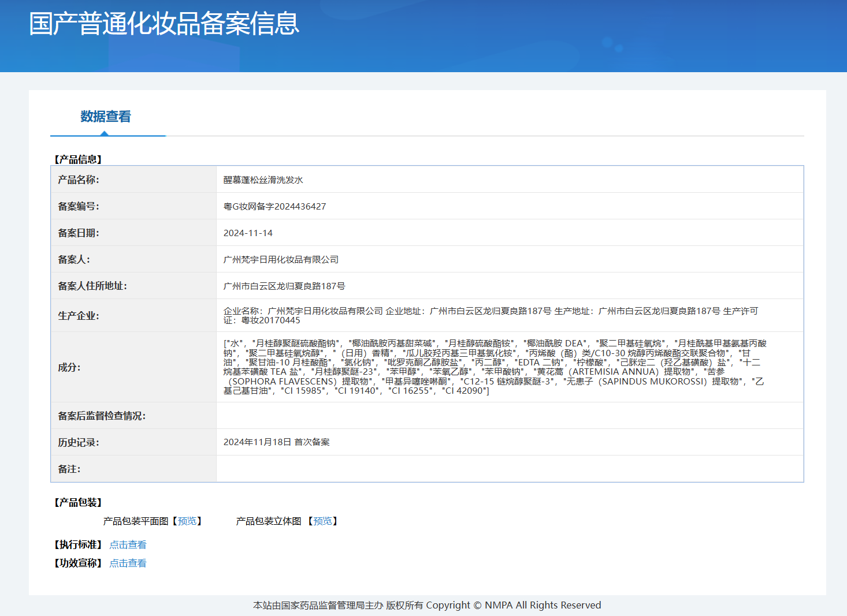The image size is (847, 616).
Task: Click filing number 粤G妆网备字2024436427
Action: [x=274, y=207]
